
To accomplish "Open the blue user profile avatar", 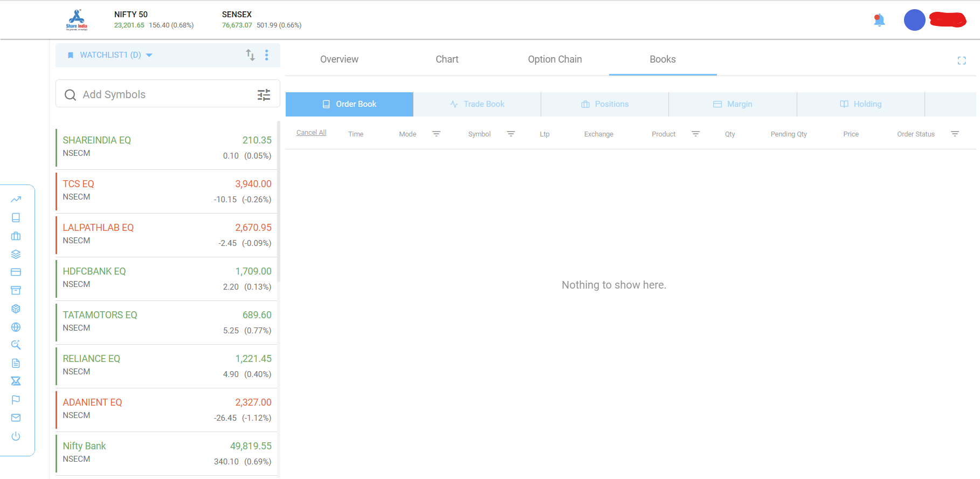I will [x=914, y=20].
